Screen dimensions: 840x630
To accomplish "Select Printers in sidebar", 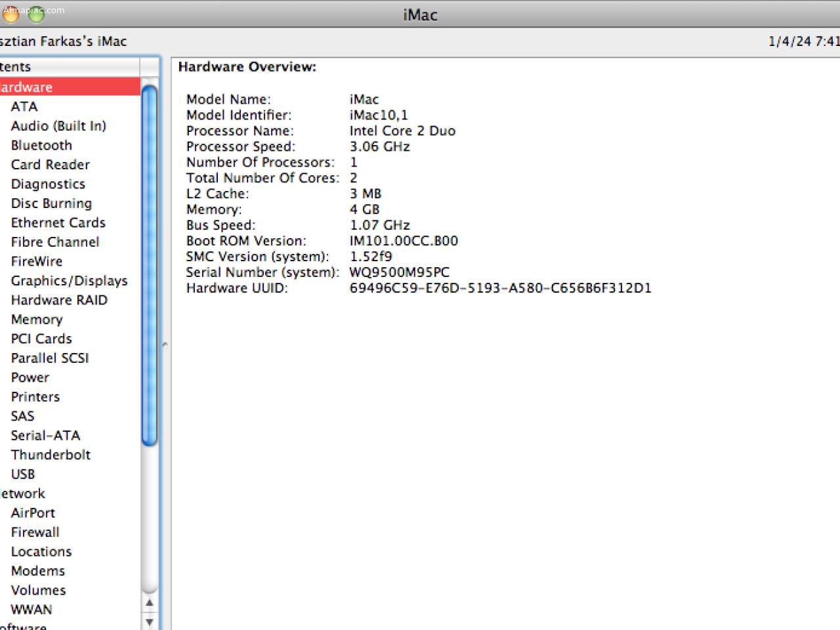I will [x=35, y=397].
